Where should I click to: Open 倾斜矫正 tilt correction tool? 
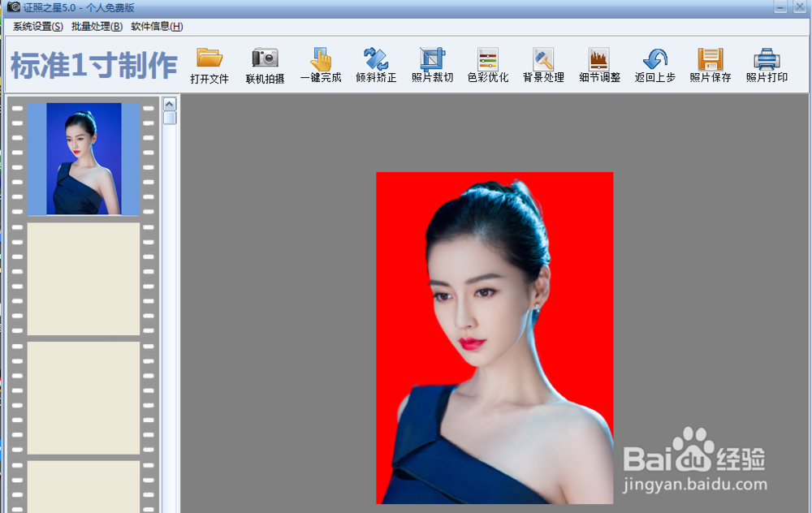coord(377,66)
